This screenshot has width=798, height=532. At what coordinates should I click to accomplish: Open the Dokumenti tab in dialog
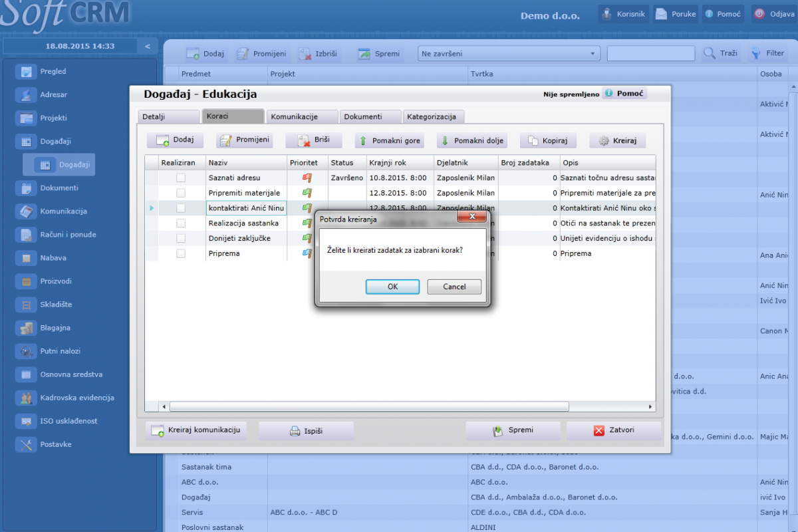click(370, 116)
